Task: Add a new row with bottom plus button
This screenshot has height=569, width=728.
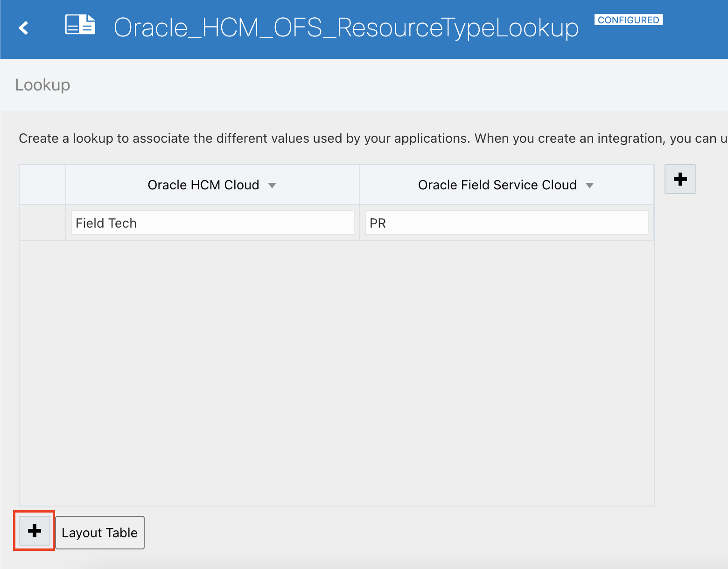Action: point(35,531)
